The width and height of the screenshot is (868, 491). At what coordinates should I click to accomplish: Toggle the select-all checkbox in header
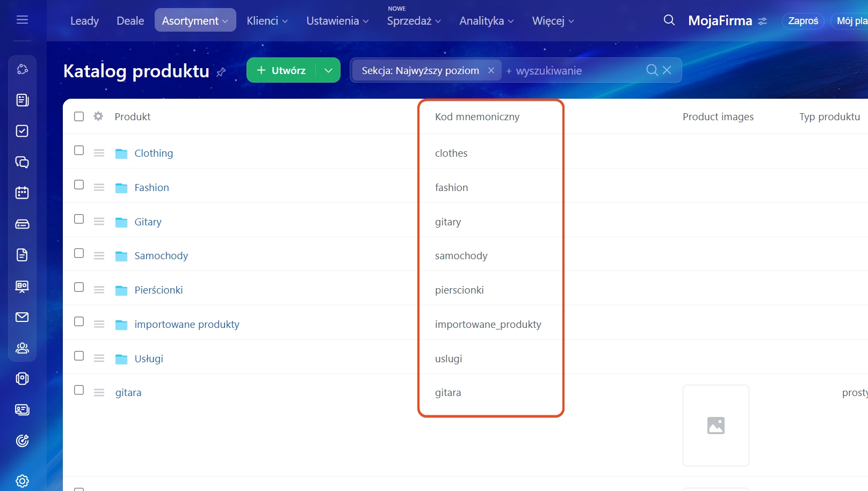click(x=79, y=116)
